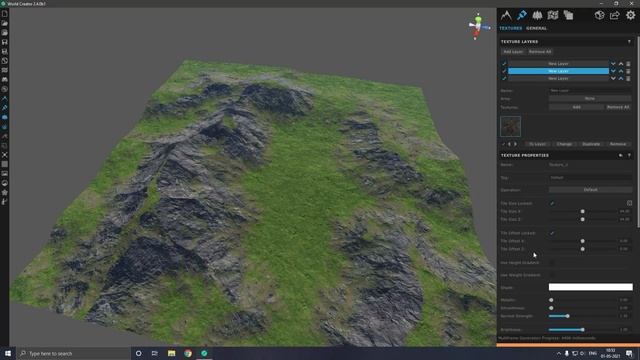Click the rock texture thumbnail
This screenshot has width=640, height=360.
(x=511, y=126)
